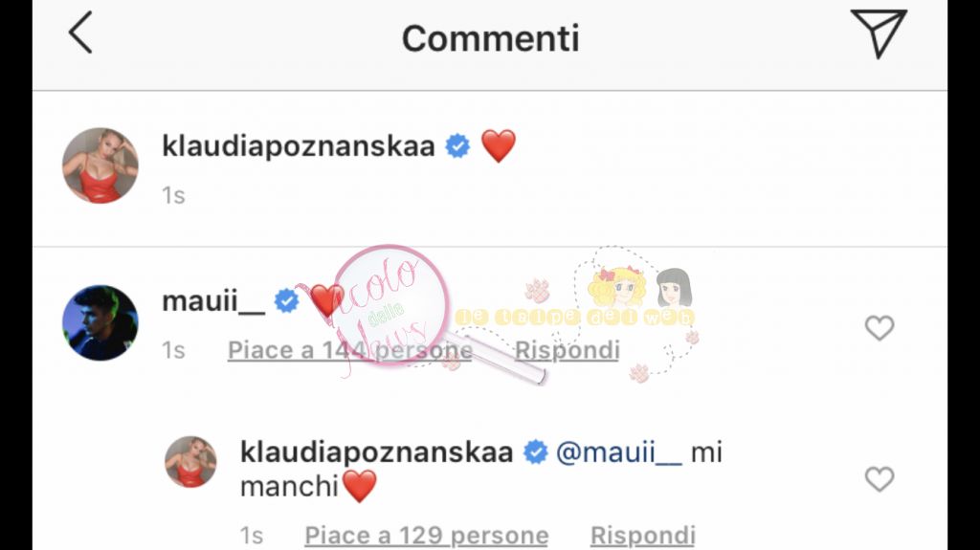Viewport: 980px width, 550px height.
Task: Open the @mauii__ mention link
Action: pyautogui.click(x=619, y=451)
